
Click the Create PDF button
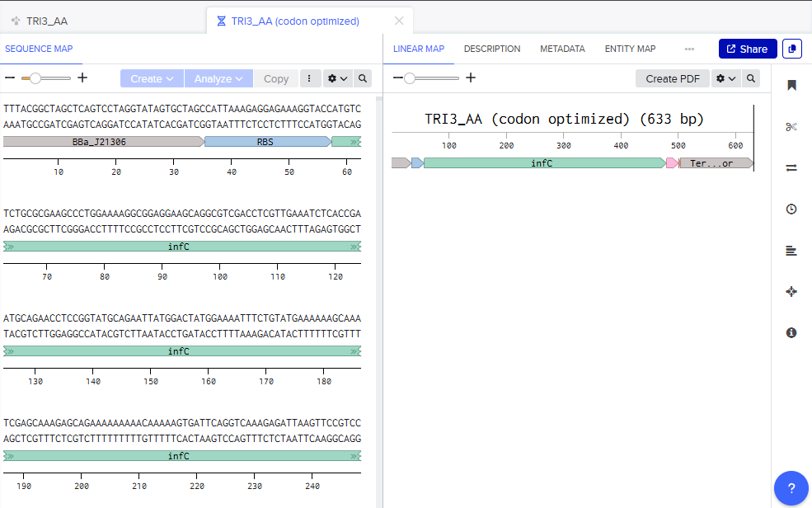pyautogui.click(x=672, y=78)
